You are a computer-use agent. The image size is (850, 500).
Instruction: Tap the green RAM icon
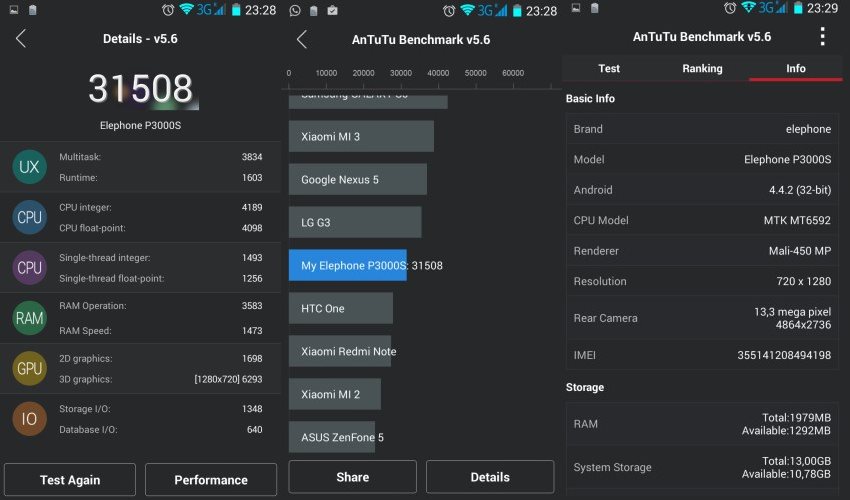29,318
